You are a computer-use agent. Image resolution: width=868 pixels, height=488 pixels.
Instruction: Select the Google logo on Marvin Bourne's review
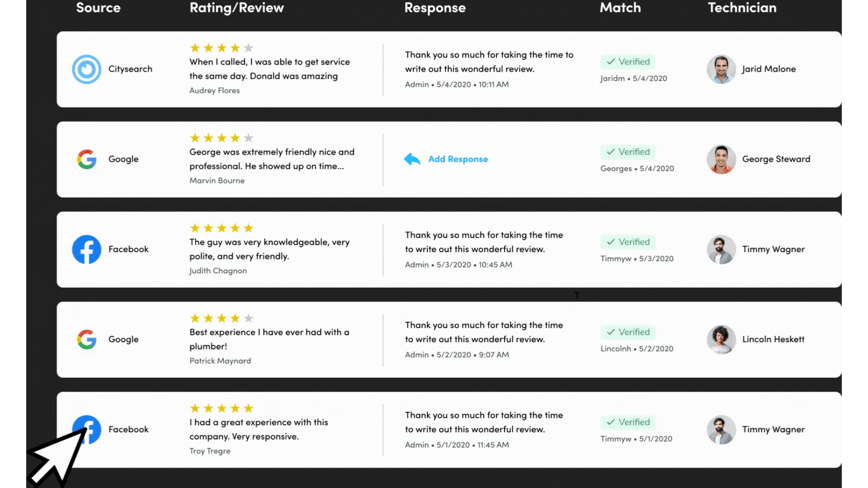coord(86,159)
